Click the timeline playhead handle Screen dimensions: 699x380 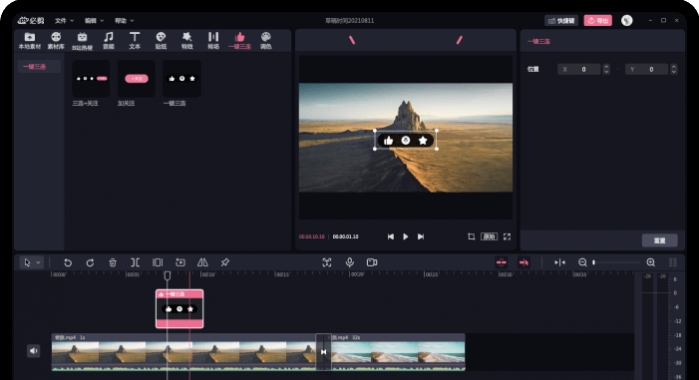point(167,276)
